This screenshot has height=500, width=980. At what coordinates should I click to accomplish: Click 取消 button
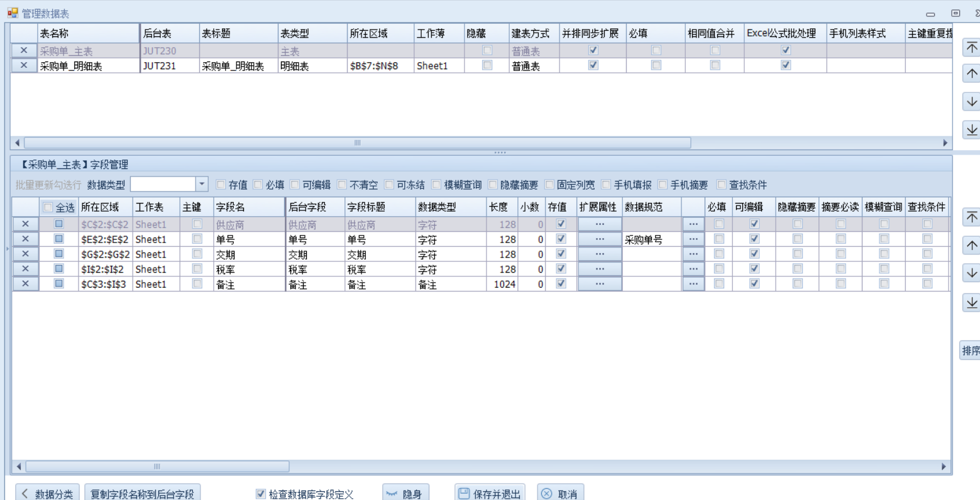click(560, 494)
